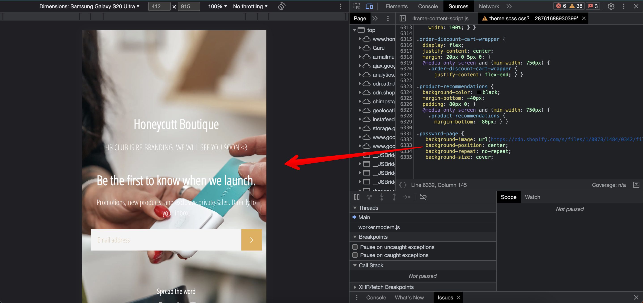
Task: Click line number 6332 in the gutter
Action: [406, 139]
